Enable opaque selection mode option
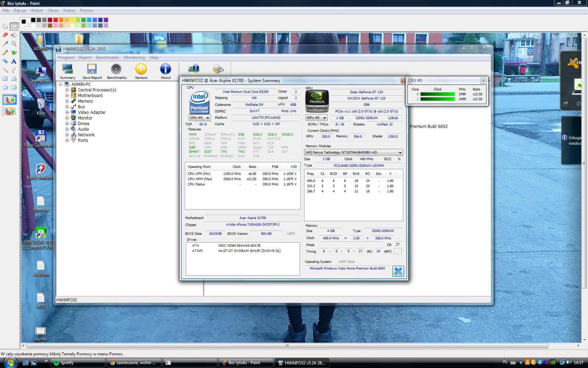 pyautogui.click(x=10, y=99)
